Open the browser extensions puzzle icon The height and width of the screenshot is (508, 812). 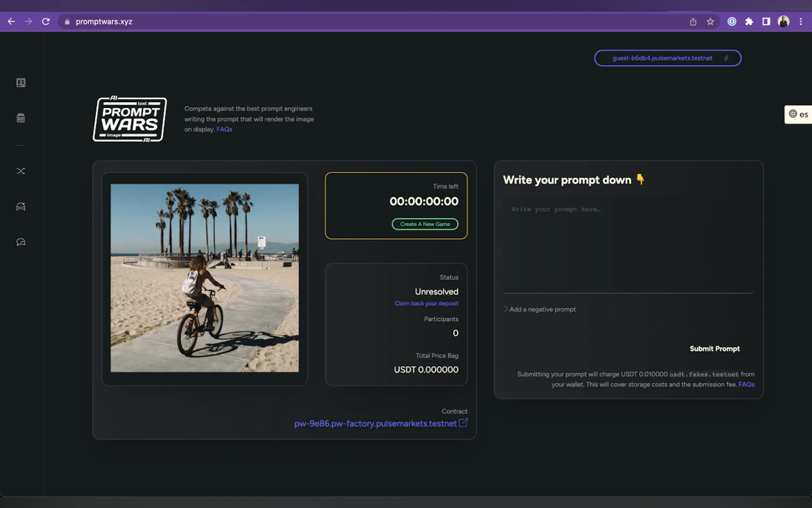(x=749, y=22)
